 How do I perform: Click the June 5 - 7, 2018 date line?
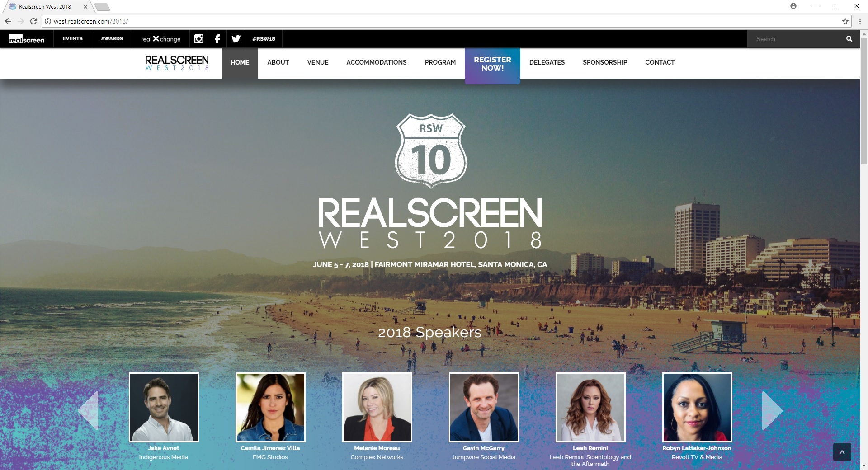pyautogui.click(x=430, y=264)
